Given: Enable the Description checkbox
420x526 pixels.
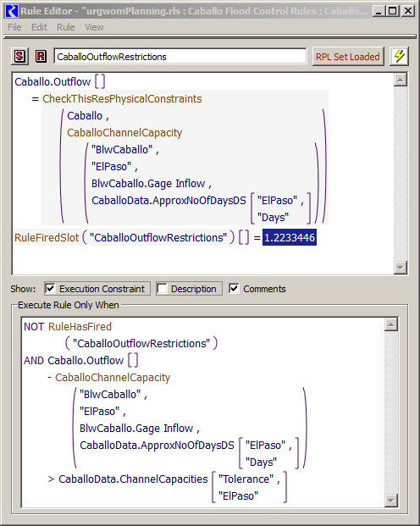Looking at the screenshot, I should point(162,289).
